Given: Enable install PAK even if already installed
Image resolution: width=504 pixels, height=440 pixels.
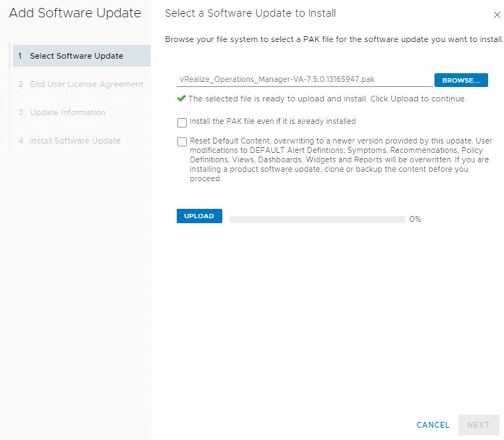Looking at the screenshot, I should [182, 122].
